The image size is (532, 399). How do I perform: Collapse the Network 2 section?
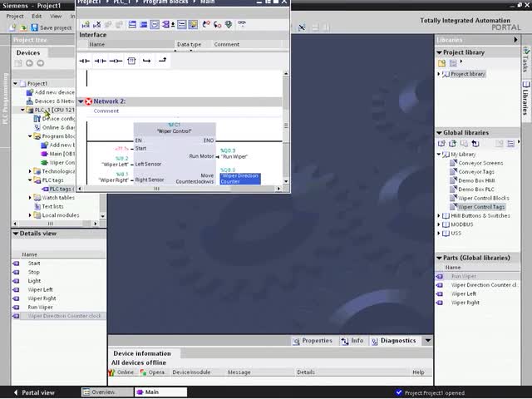tap(81, 101)
